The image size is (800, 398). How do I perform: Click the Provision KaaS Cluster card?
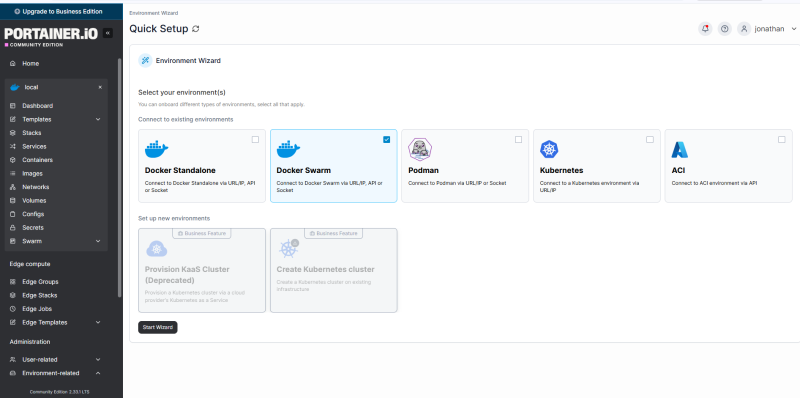click(202, 270)
